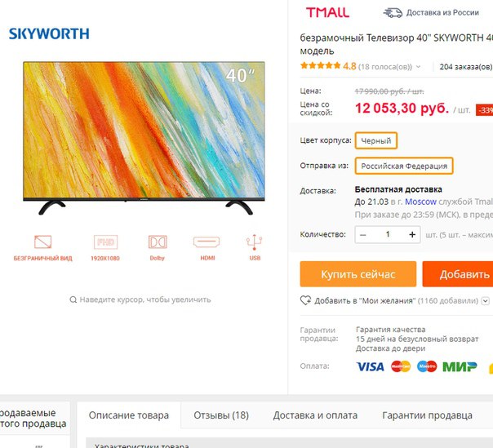Click the delivery truck icon
This screenshot has width=493, height=448.
click(393, 13)
